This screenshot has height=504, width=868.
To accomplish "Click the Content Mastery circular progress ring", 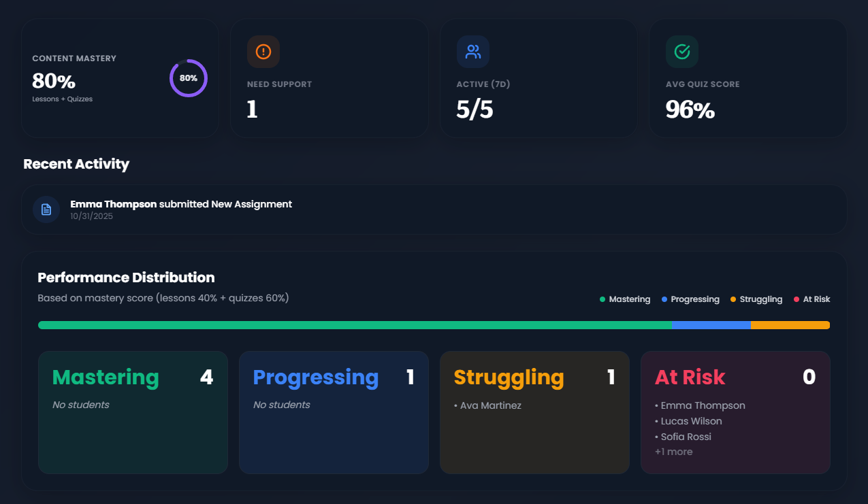I will pos(189,78).
